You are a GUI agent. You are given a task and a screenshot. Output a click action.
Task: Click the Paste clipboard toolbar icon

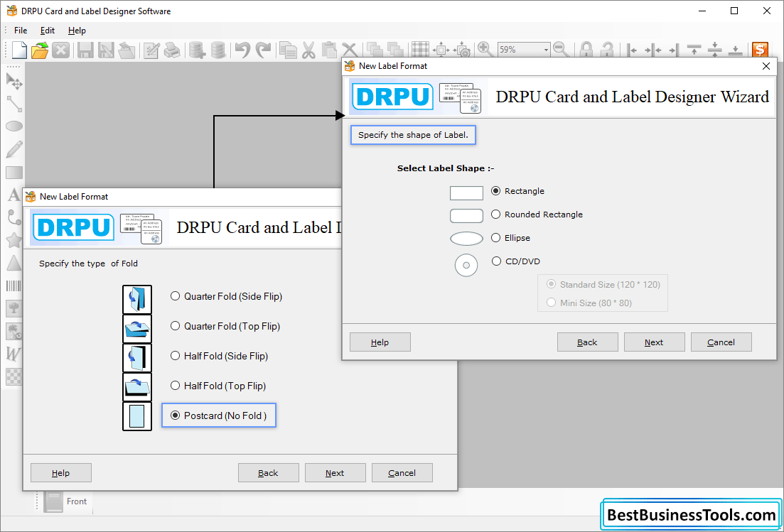(x=329, y=50)
